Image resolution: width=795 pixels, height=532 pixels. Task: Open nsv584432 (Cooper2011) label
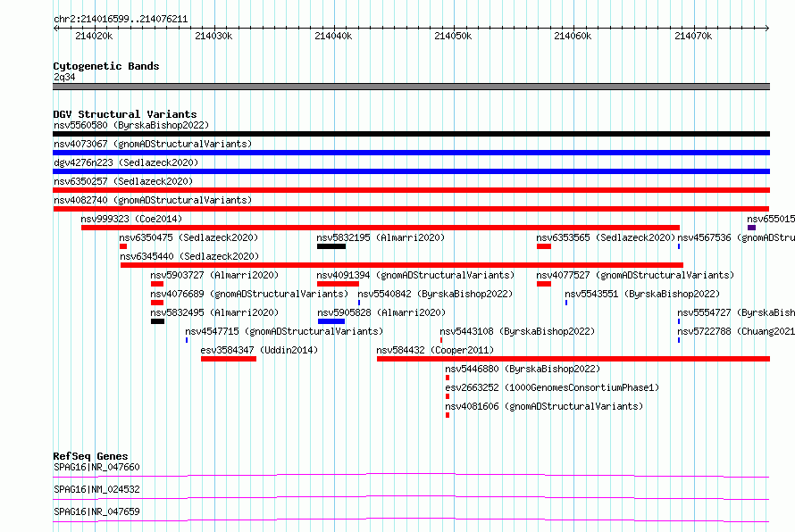[x=435, y=350]
